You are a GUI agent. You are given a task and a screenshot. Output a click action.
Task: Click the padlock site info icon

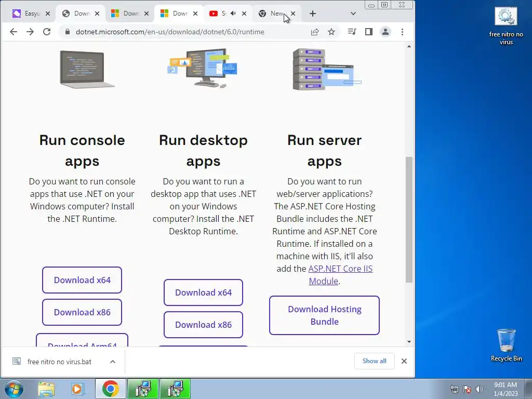68,32
